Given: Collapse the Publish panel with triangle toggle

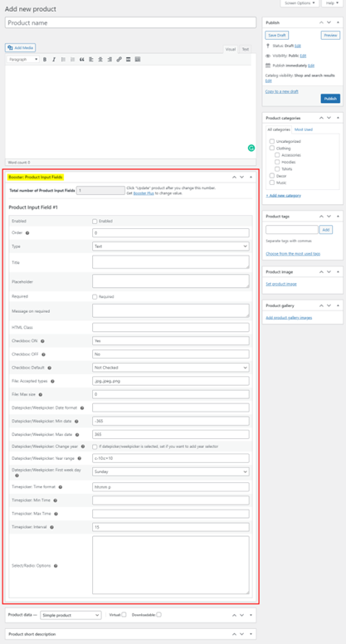Looking at the screenshot, I should pos(339,22).
